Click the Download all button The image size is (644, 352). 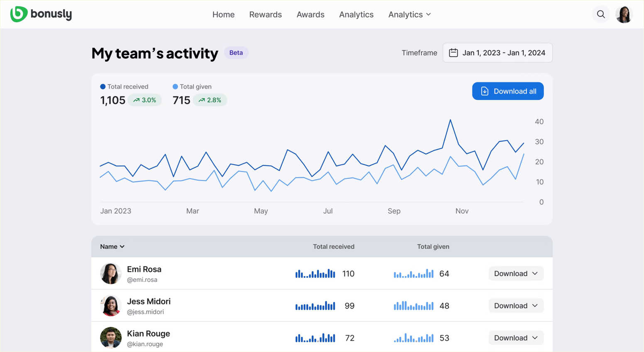[x=508, y=91]
